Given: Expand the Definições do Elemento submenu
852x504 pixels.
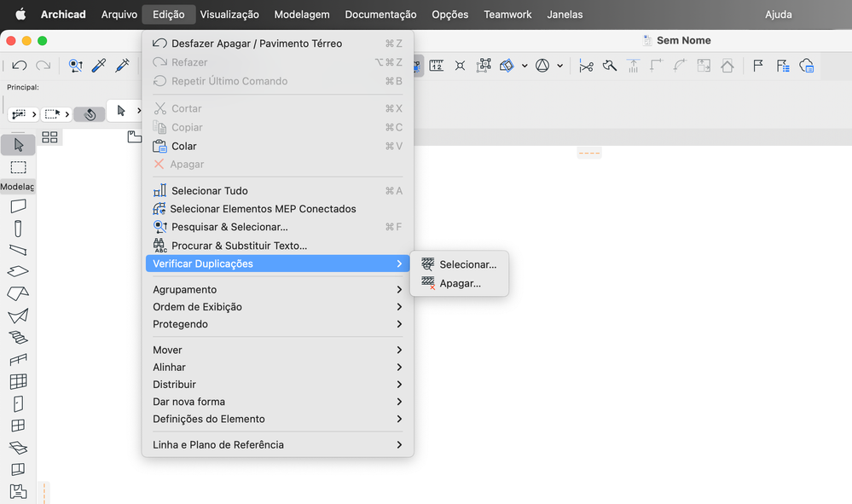Looking at the screenshot, I should coord(278,420).
